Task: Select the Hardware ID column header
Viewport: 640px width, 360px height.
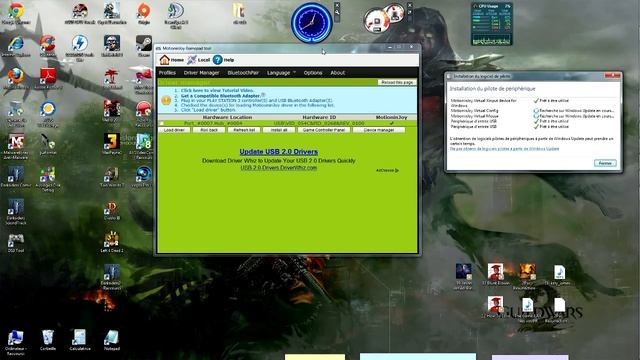Action: (319, 117)
